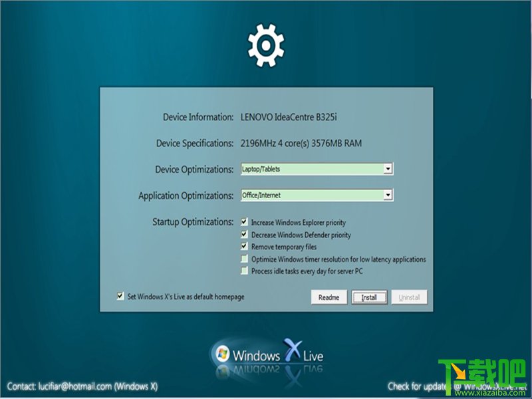This screenshot has height=399, width=532.
Task: Click the Device Optimizations label
Action: [194, 170]
